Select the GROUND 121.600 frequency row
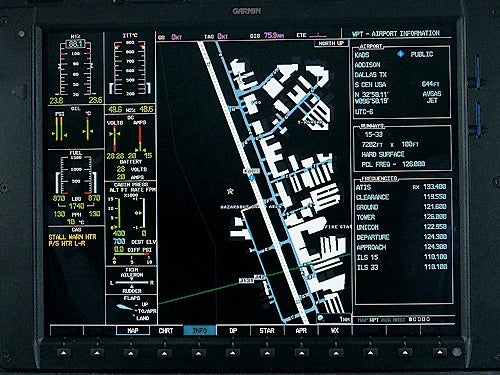 [x=401, y=207]
